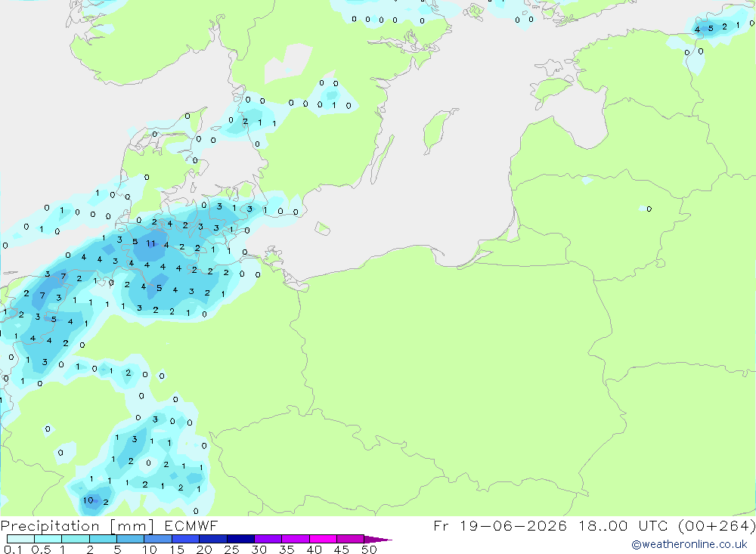Click the "40" legend scale label

click(314, 549)
